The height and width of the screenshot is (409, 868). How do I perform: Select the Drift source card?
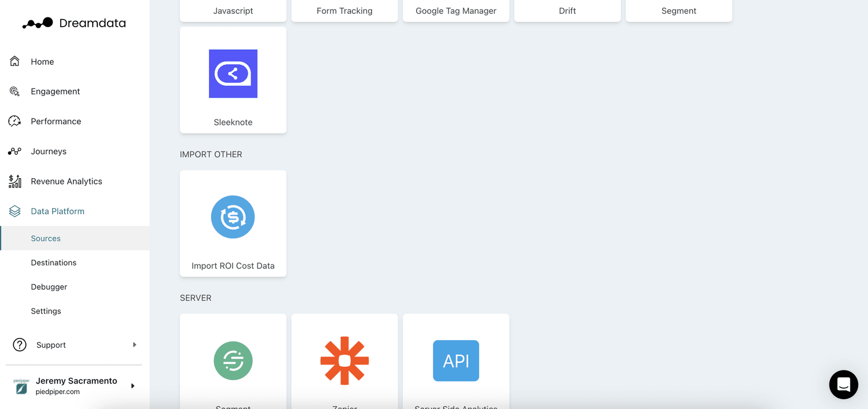tap(568, 10)
